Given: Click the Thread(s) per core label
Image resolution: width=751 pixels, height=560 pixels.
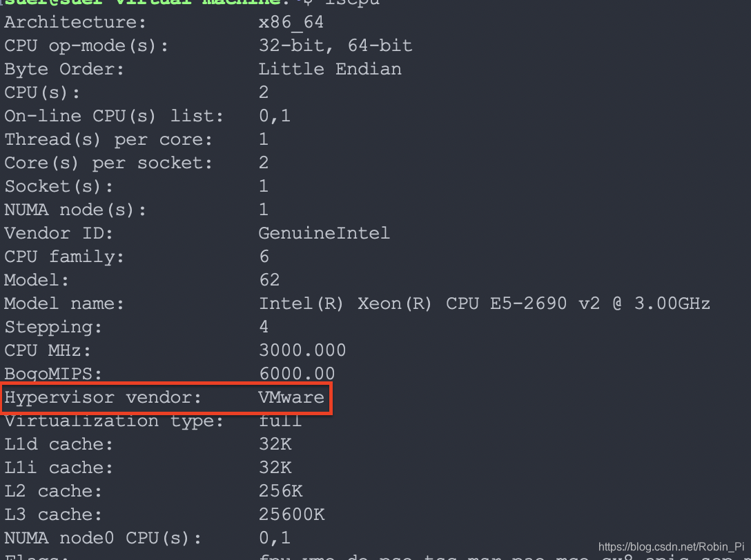Looking at the screenshot, I should point(108,140).
